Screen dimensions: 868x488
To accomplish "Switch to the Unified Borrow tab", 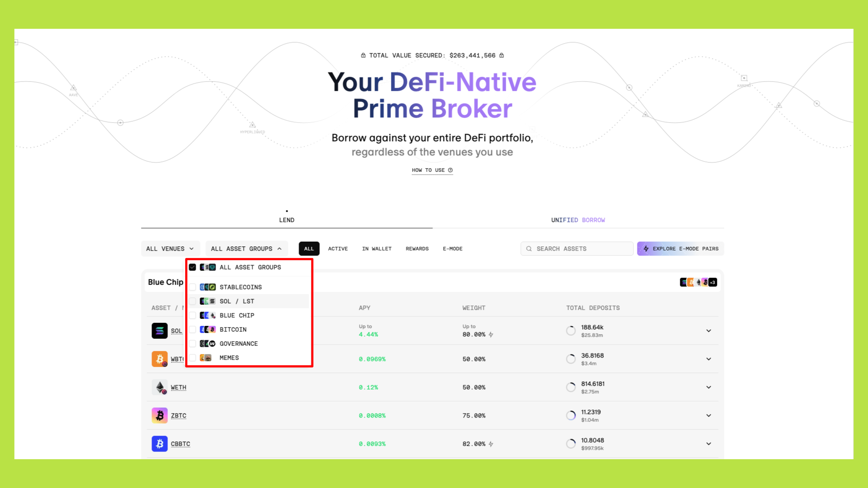I will (578, 220).
